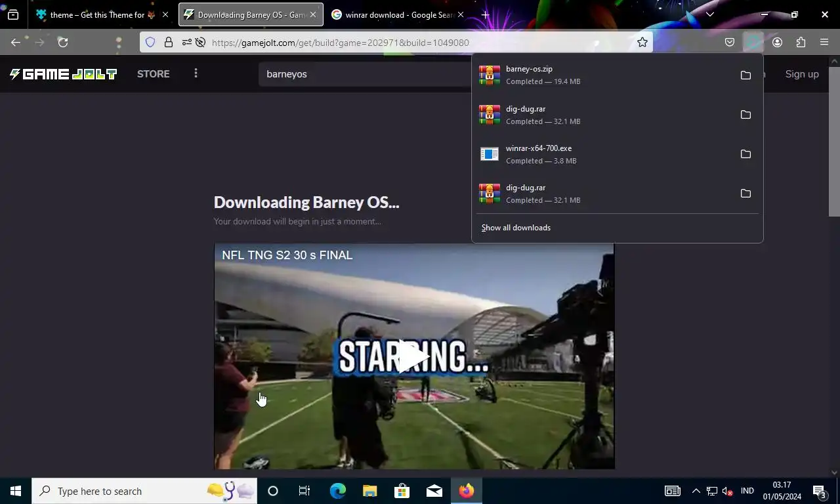Open Cortana circle icon on the taskbar

273,491
